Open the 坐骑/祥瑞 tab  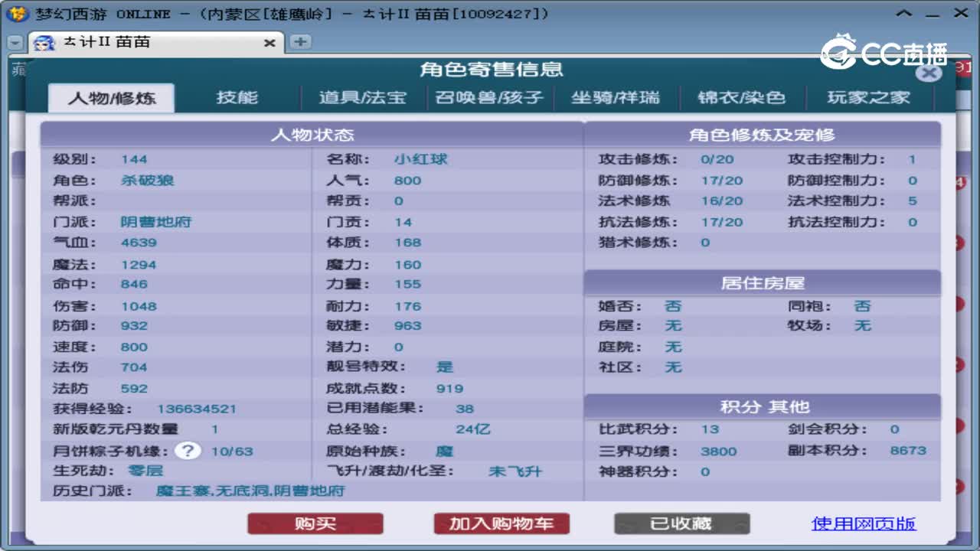pos(616,98)
